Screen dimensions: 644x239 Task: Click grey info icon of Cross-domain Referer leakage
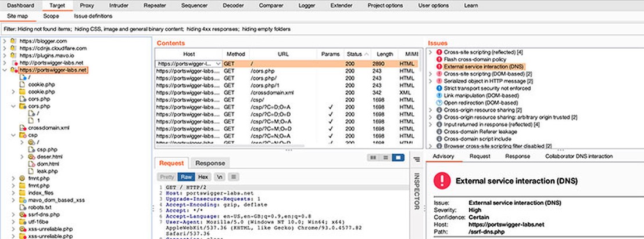coord(439,132)
